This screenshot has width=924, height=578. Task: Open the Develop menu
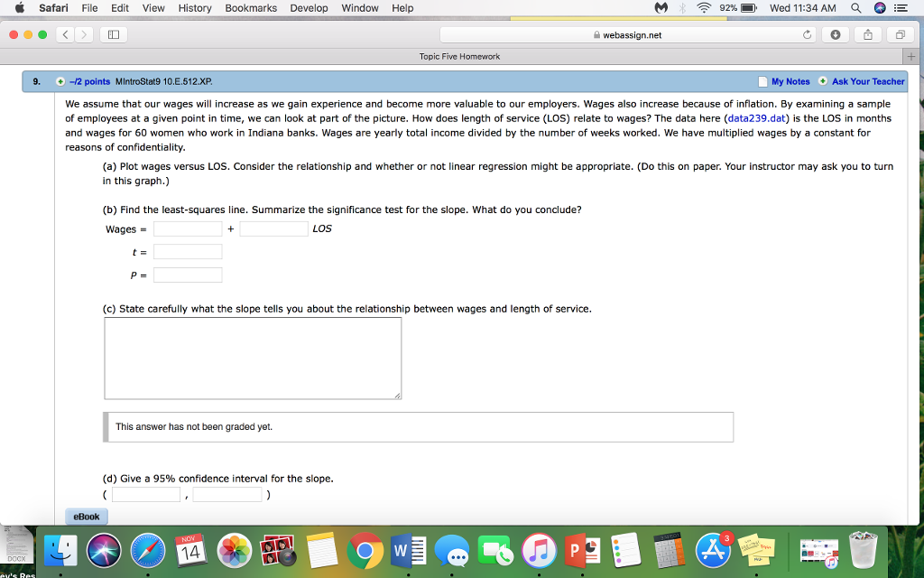(309, 7)
